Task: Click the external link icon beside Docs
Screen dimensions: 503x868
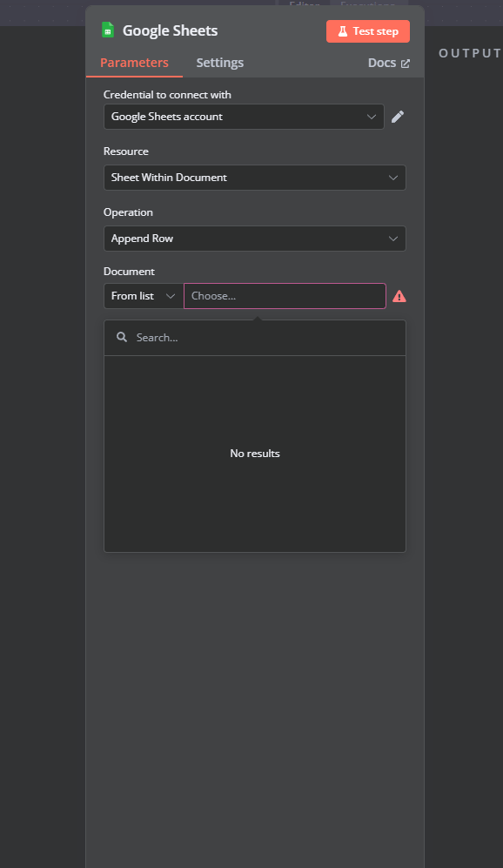Action: (x=405, y=64)
